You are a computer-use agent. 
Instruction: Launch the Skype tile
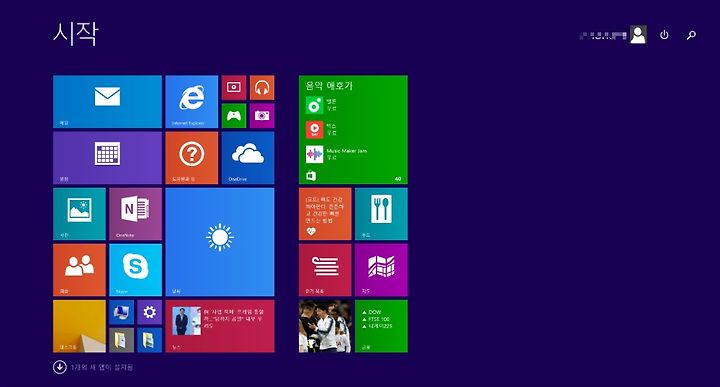coord(135,270)
